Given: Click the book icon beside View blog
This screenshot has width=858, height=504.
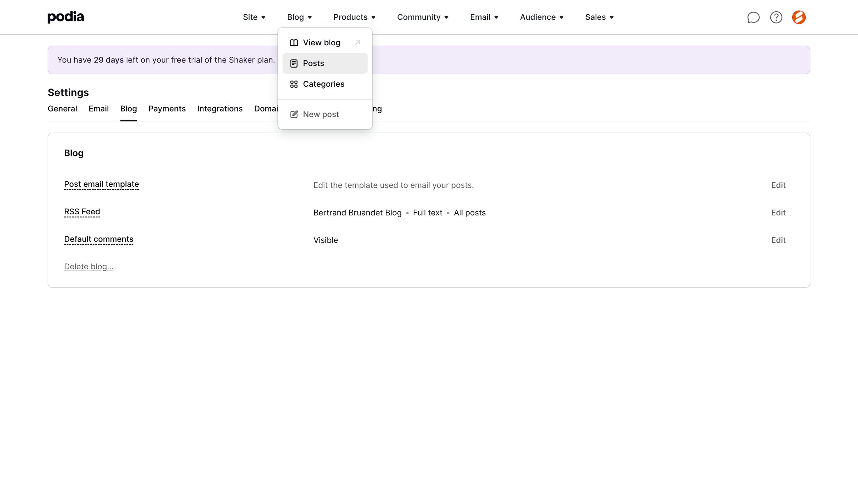Looking at the screenshot, I should point(294,43).
